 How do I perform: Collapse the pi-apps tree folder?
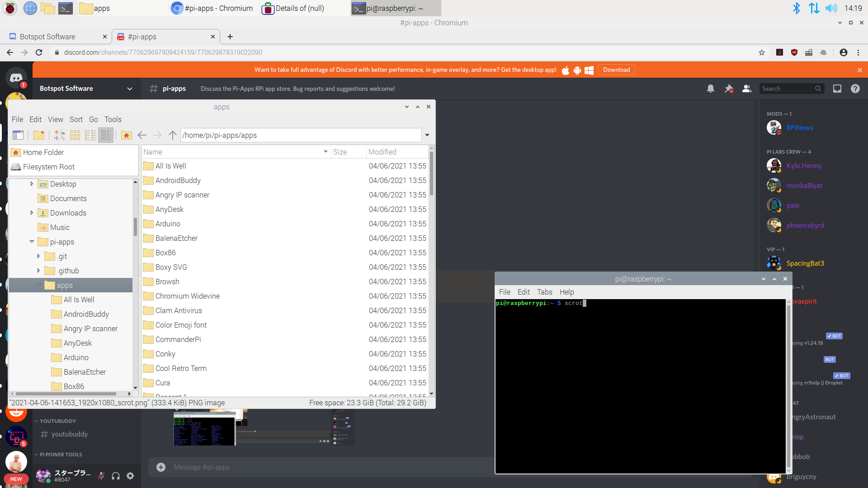tap(32, 242)
